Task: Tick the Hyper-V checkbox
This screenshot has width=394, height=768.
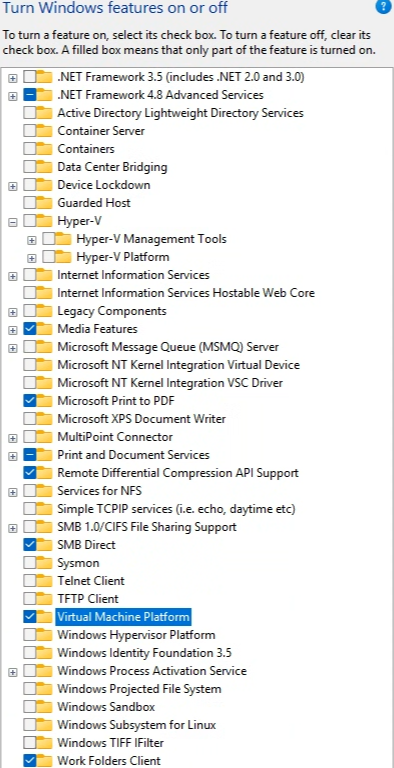Action: click(29, 221)
